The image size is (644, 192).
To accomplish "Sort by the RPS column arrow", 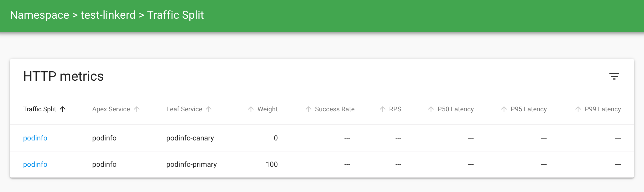I will 382,109.
